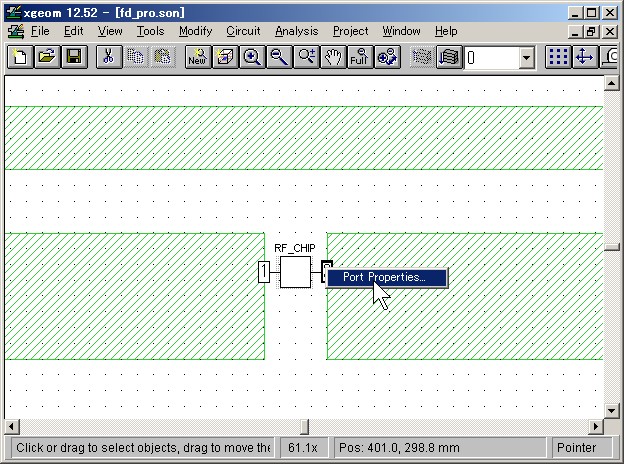Choose Port Properties... from context menu
This screenshot has height=464, width=624.
click(387, 277)
